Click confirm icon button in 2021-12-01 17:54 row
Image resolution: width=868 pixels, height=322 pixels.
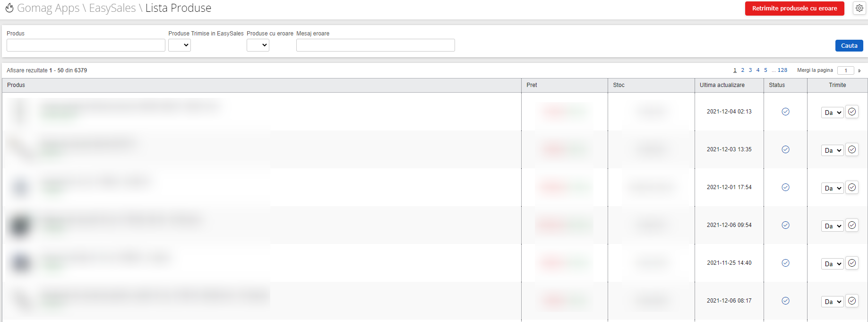coord(851,188)
